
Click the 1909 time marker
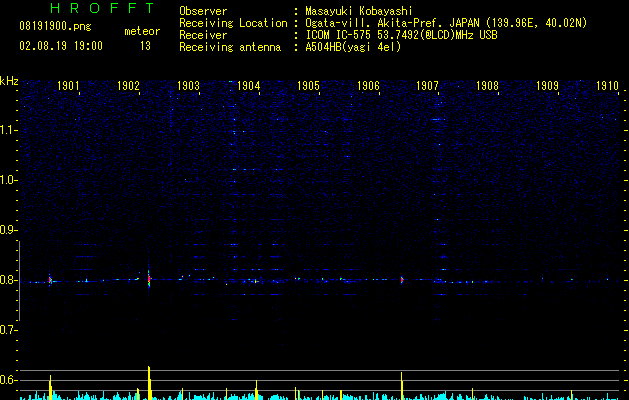[547, 85]
